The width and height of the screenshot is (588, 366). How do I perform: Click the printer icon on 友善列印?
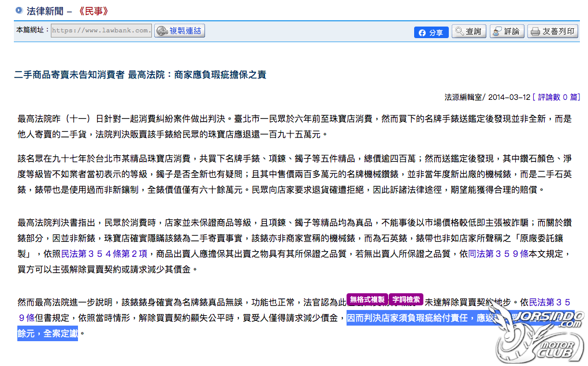click(x=535, y=32)
